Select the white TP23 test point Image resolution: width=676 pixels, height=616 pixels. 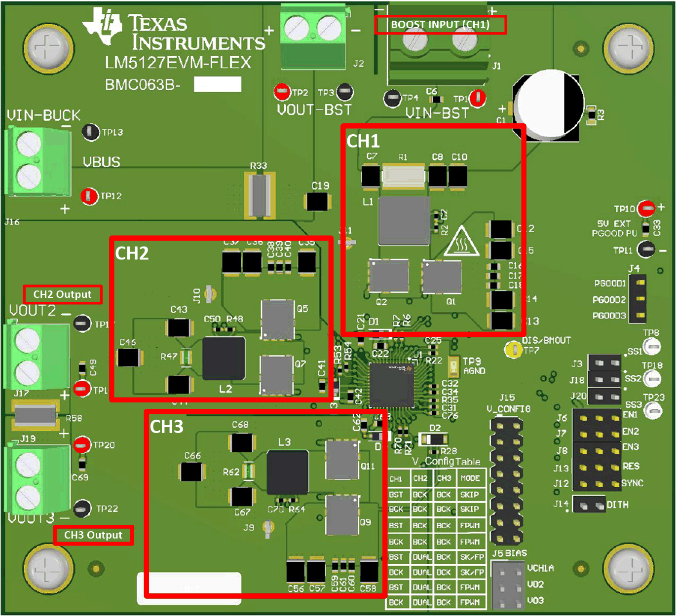click(x=653, y=410)
